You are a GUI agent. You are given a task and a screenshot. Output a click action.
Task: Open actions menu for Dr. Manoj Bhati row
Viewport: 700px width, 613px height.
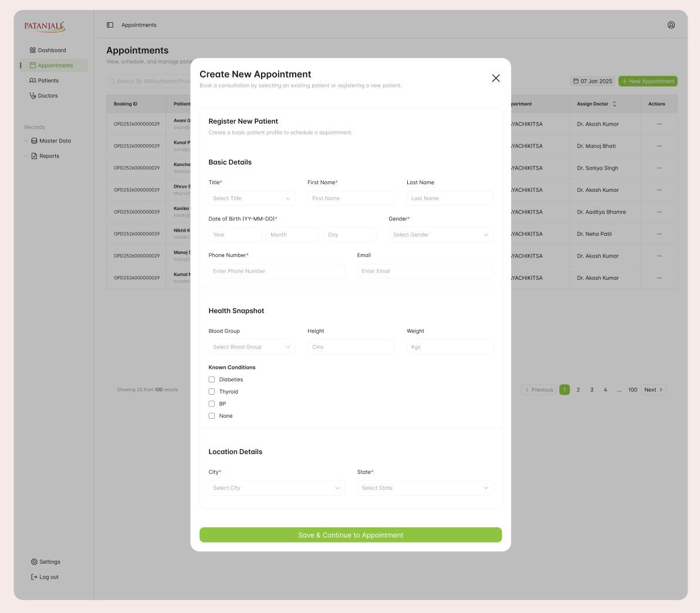tap(659, 146)
